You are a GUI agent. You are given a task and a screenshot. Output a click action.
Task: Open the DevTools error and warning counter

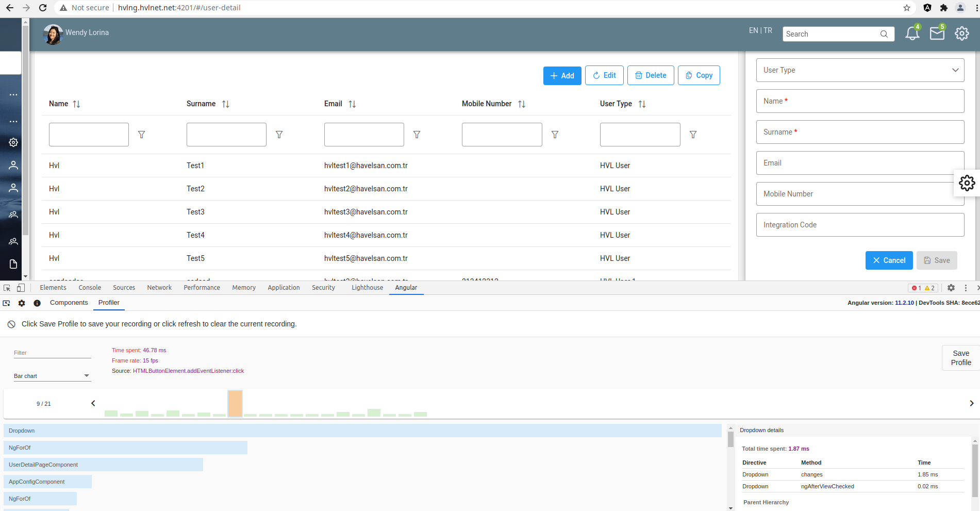923,288
